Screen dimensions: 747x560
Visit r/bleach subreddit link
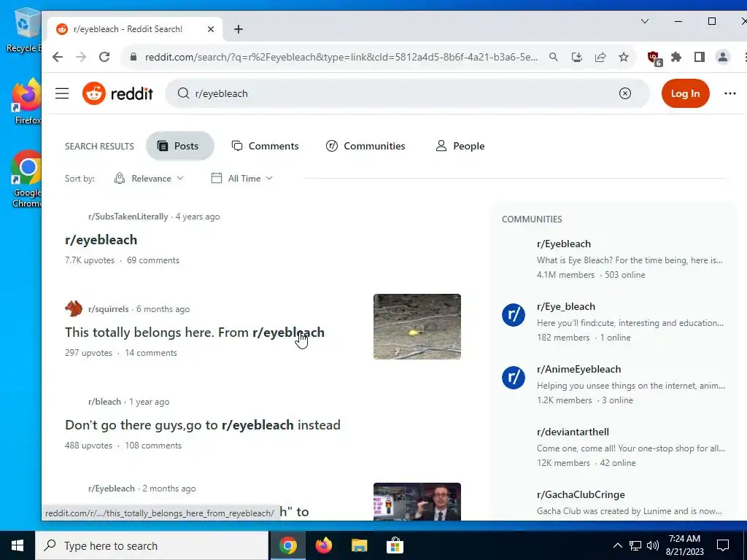click(x=104, y=402)
